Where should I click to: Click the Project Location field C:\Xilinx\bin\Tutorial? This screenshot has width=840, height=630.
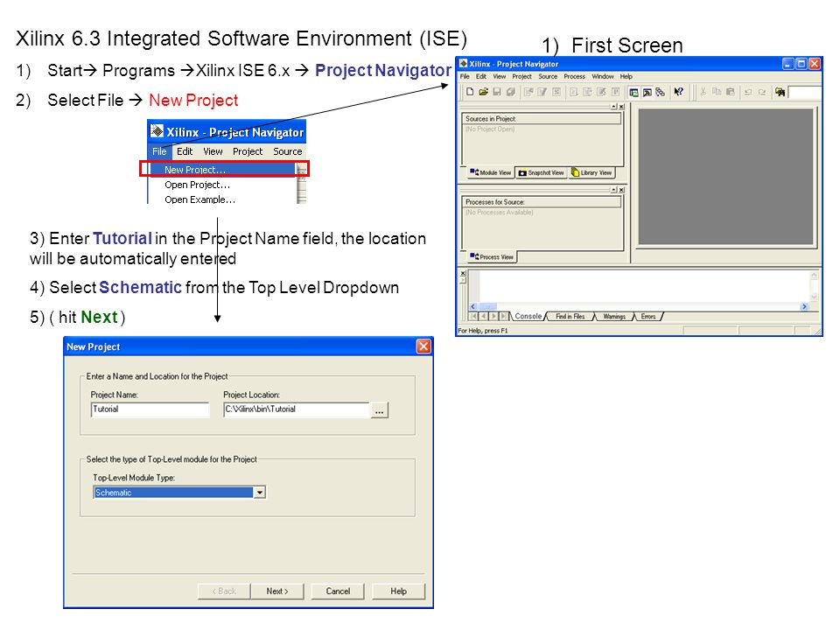pos(297,409)
